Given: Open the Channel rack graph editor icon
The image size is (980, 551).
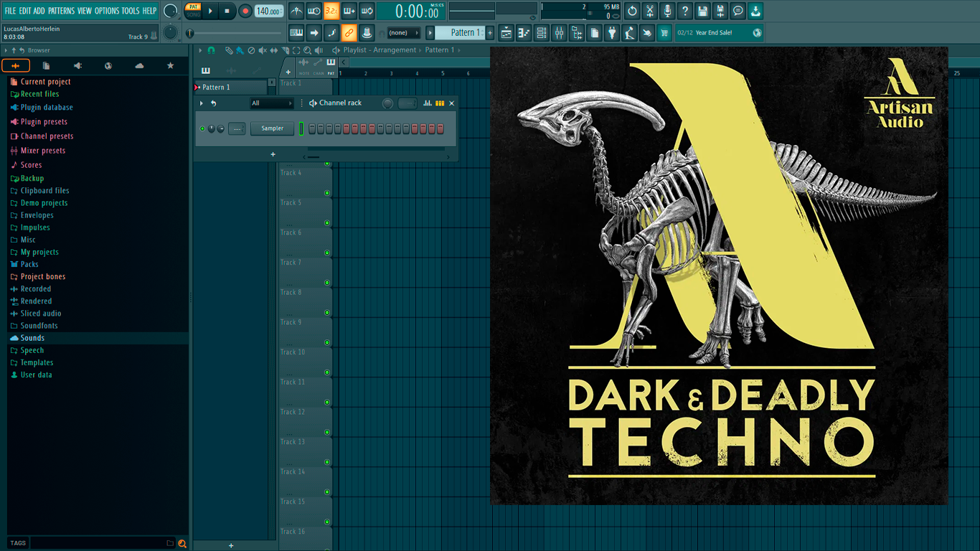Looking at the screenshot, I should pos(428,103).
